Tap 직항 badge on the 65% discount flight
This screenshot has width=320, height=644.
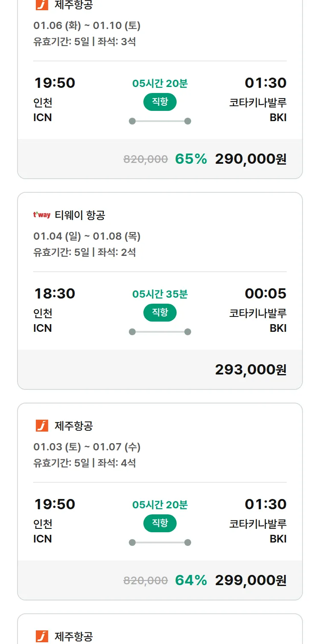coord(160,102)
